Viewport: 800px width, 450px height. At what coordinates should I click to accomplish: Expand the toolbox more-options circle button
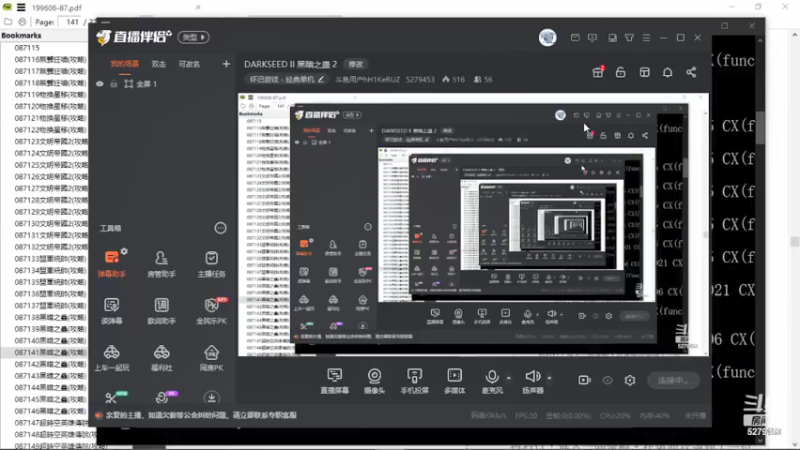(220, 228)
